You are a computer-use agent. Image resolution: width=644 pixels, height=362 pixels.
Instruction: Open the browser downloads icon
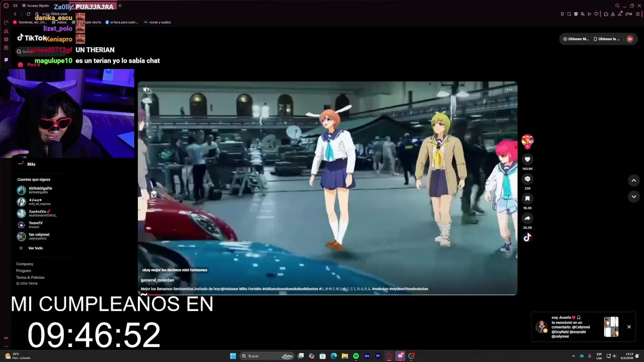coord(620,14)
